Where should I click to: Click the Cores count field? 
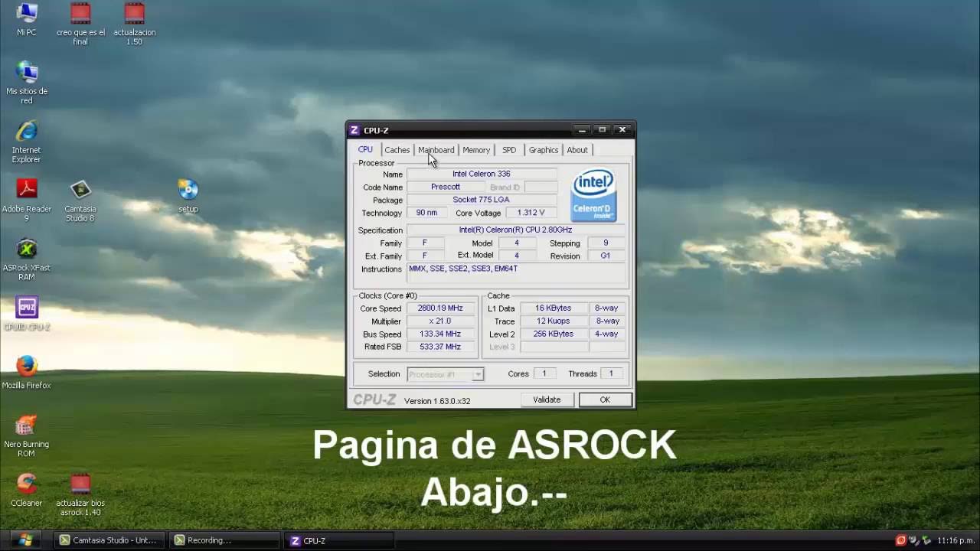(544, 374)
